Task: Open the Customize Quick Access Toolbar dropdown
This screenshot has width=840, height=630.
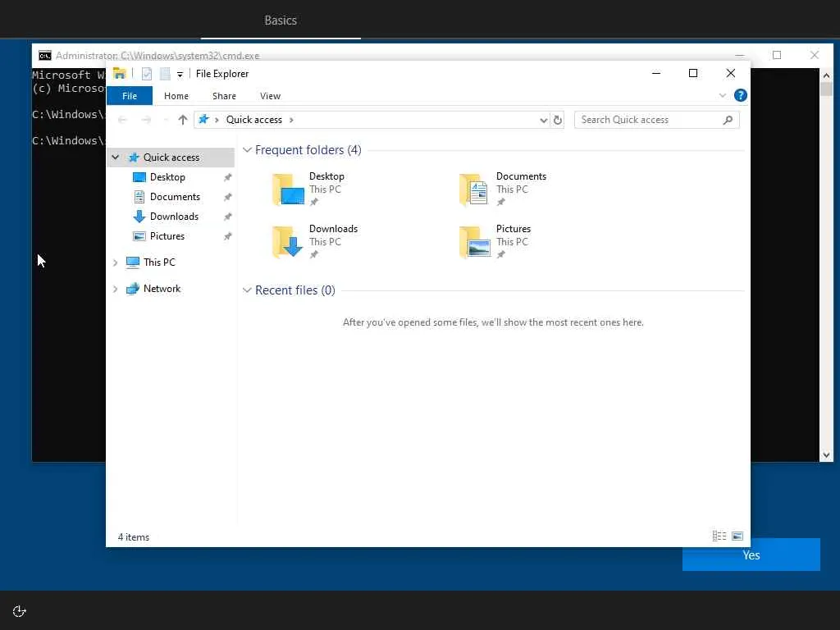Action: click(180, 75)
